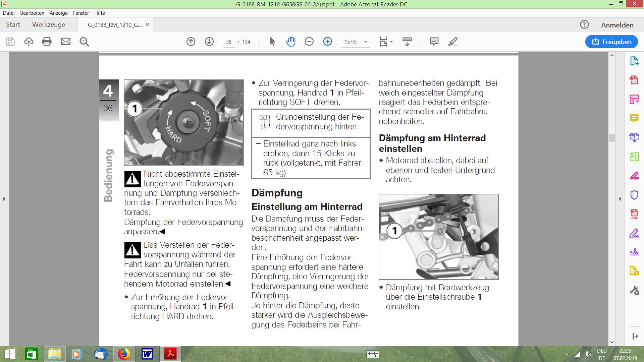This screenshot has width=644, height=362.
Task: Click the Freigeben share button
Action: pyautogui.click(x=611, y=42)
